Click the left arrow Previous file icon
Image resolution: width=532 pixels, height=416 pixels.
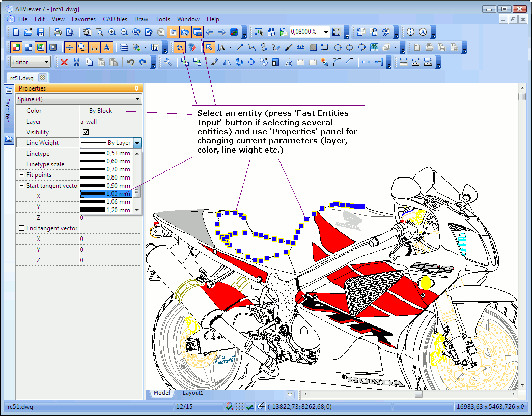click(x=209, y=32)
